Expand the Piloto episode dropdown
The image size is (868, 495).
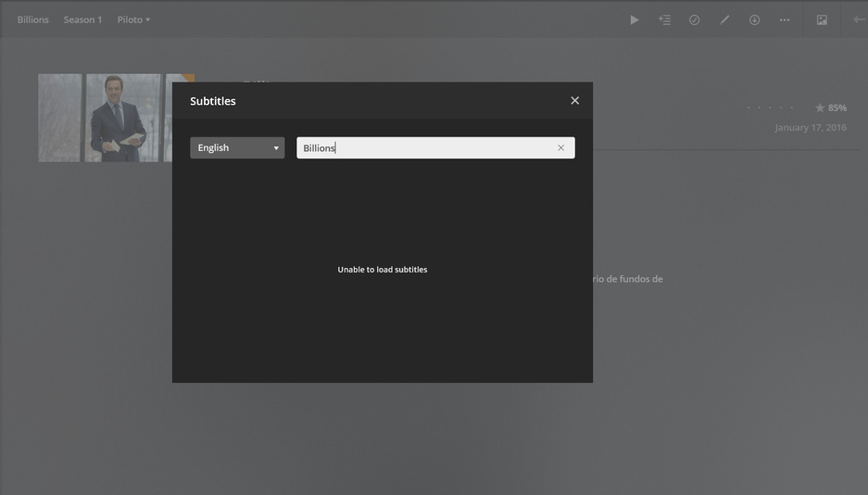(133, 19)
